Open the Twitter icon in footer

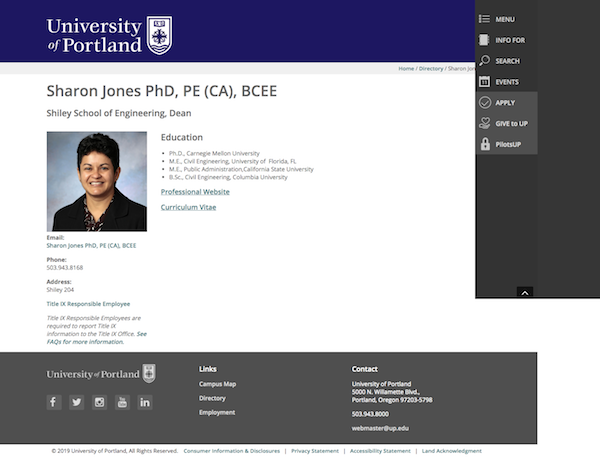click(x=77, y=402)
